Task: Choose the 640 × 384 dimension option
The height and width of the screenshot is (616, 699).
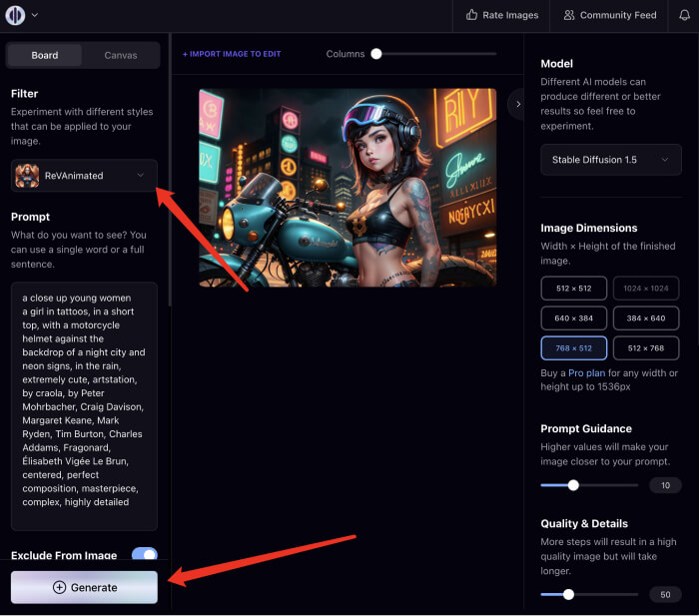Action: [572, 318]
